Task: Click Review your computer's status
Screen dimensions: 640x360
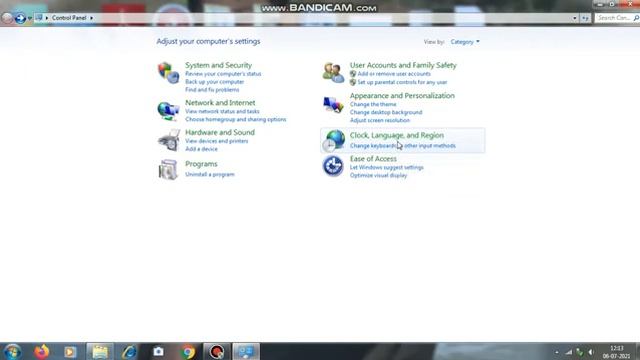Action: coord(223,74)
